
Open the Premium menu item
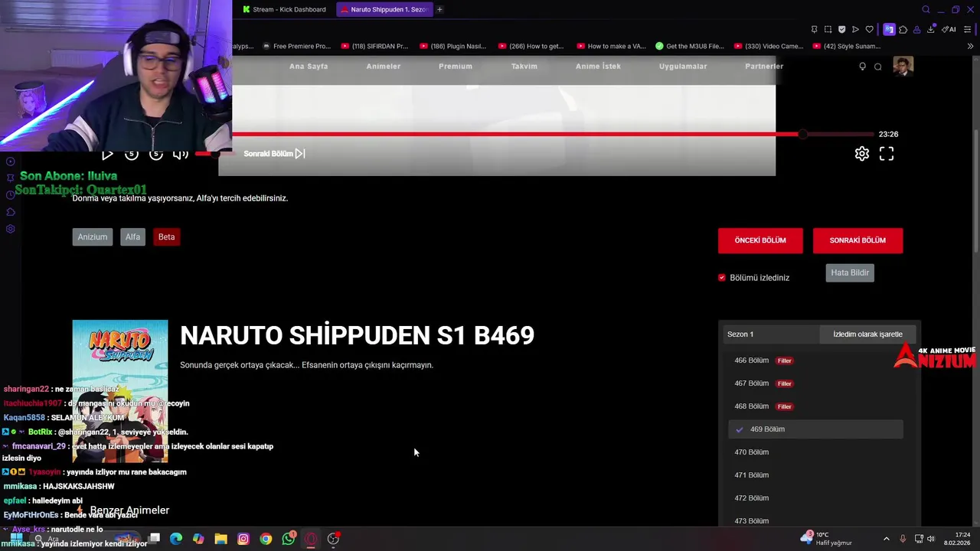[x=456, y=67]
